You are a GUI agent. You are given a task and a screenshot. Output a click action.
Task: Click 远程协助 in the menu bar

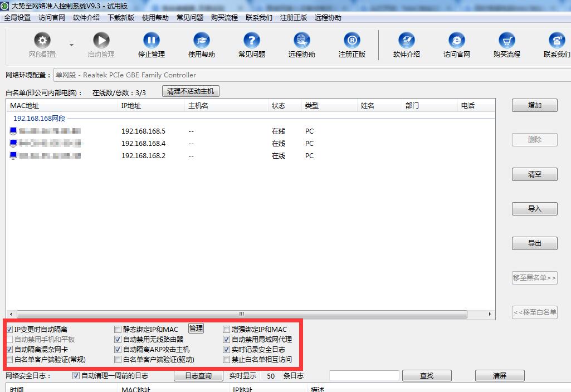point(328,17)
